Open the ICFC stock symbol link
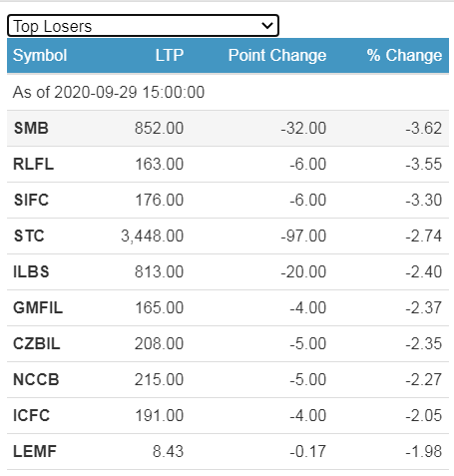This screenshot has height=476, width=454. point(32,415)
